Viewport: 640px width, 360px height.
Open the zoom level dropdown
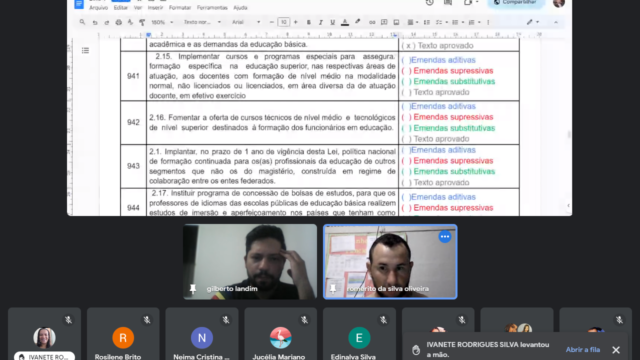pyautogui.click(x=162, y=22)
